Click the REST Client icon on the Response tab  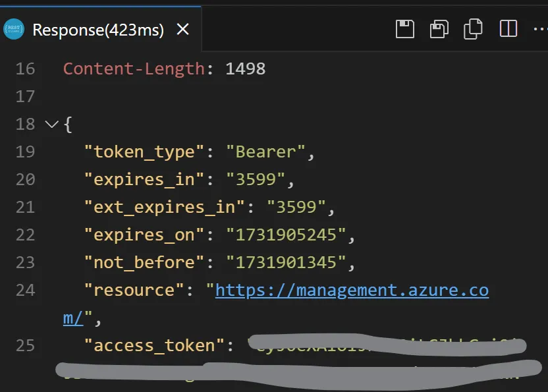tap(14, 29)
